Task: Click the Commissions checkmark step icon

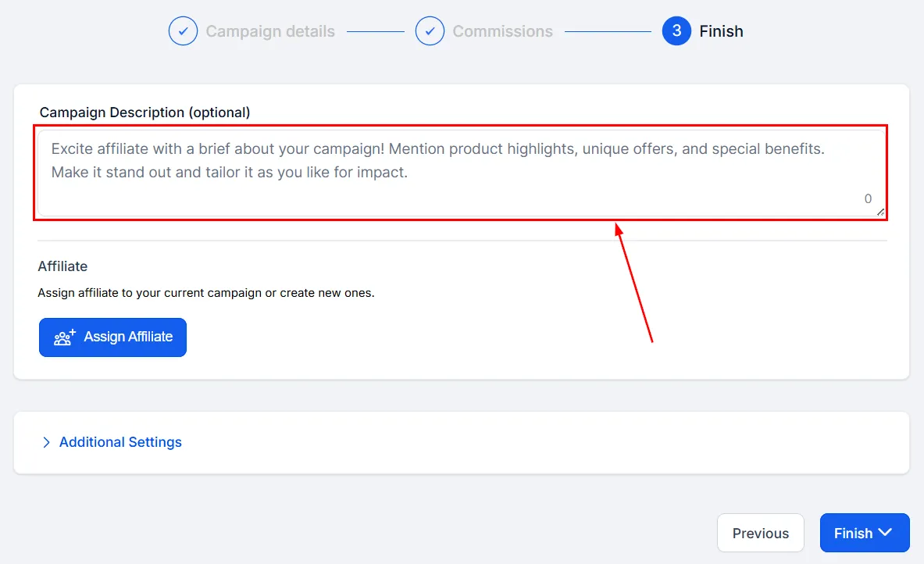Action: (x=430, y=31)
